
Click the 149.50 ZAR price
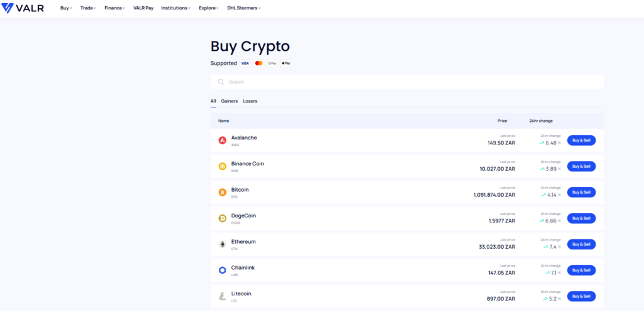tap(501, 143)
